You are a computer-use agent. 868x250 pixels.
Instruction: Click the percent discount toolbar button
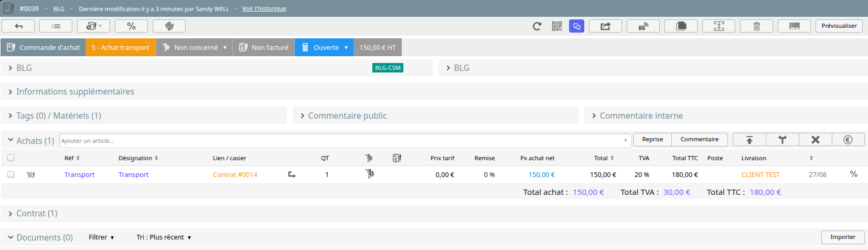tap(131, 26)
